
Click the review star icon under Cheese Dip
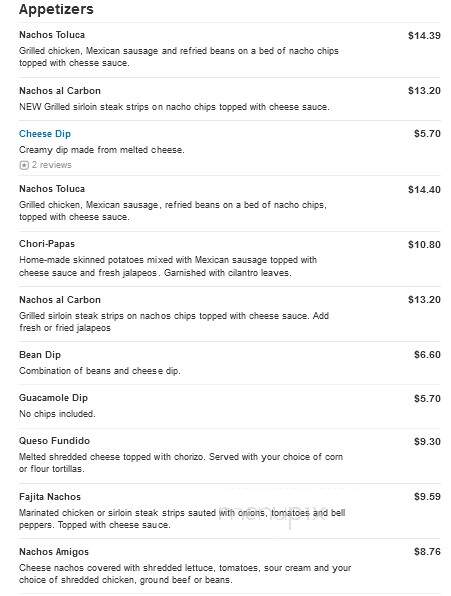[24, 165]
